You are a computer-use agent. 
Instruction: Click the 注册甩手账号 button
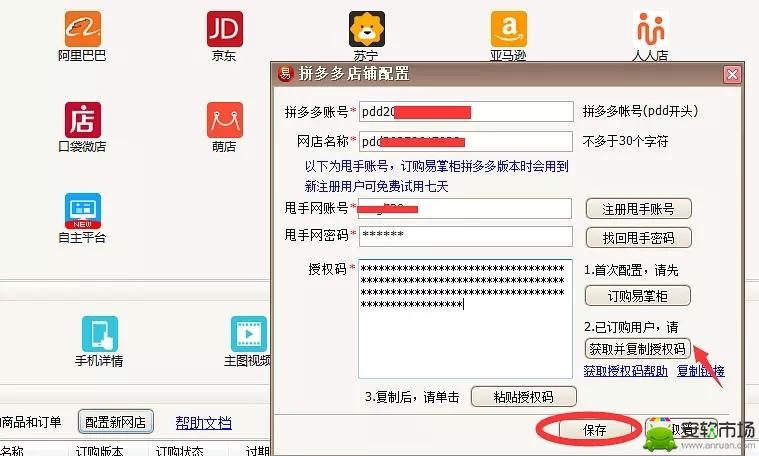[638, 209]
